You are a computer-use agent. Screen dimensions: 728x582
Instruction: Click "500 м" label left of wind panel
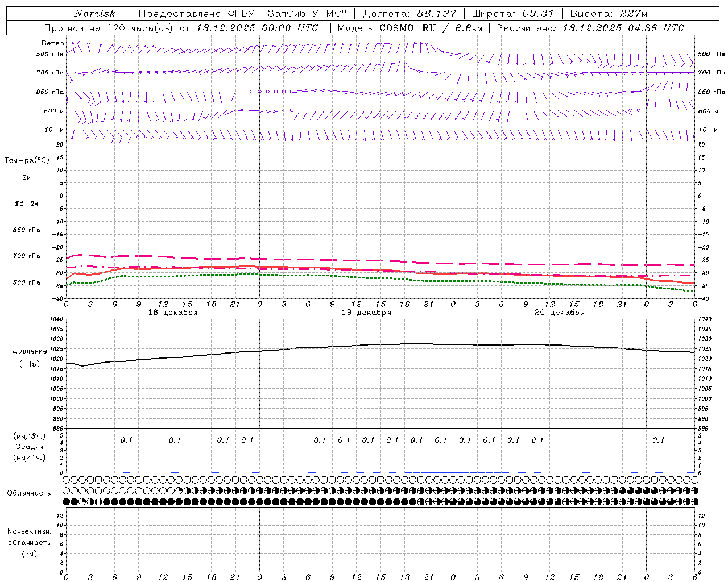pyautogui.click(x=53, y=111)
